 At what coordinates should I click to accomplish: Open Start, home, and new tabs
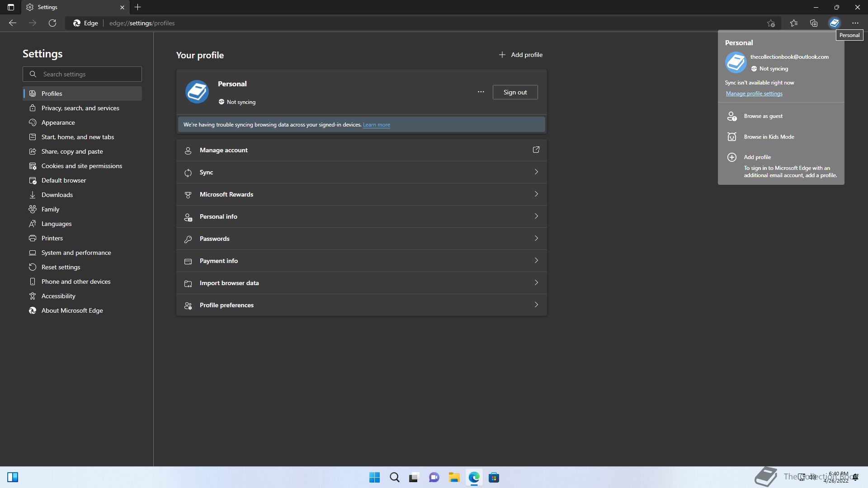[82, 137]
